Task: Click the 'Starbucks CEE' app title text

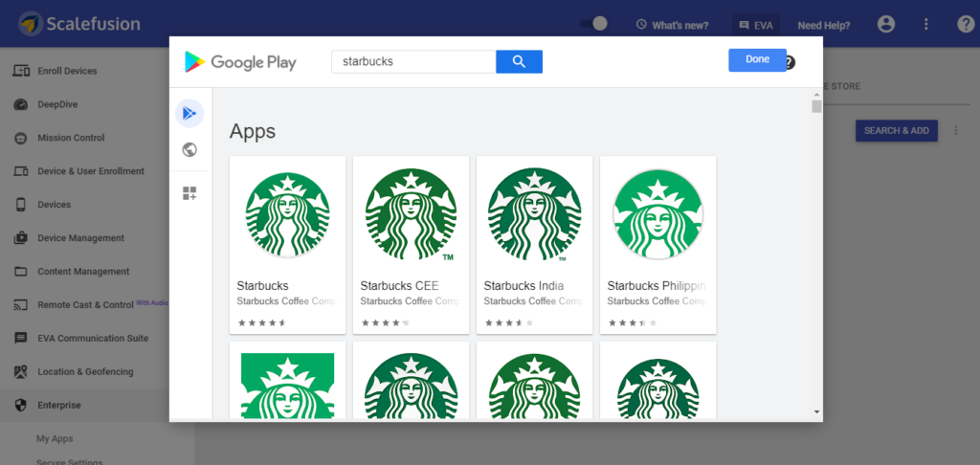Action: (399, 286)
